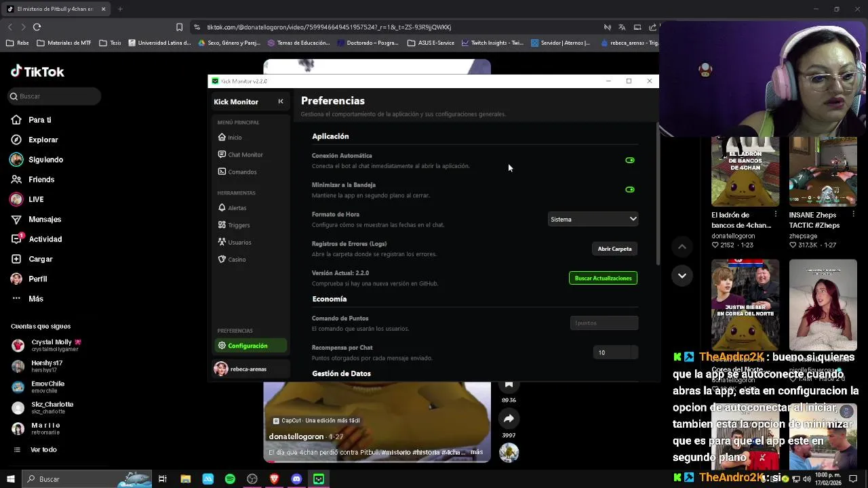Open Spotify from taskbar
This screenshot has height=488, width=868.
pyautogui.click(x=230, y=479)
